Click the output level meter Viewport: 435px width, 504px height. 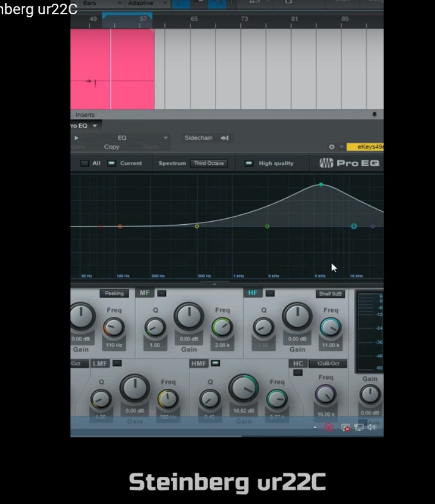370,332
